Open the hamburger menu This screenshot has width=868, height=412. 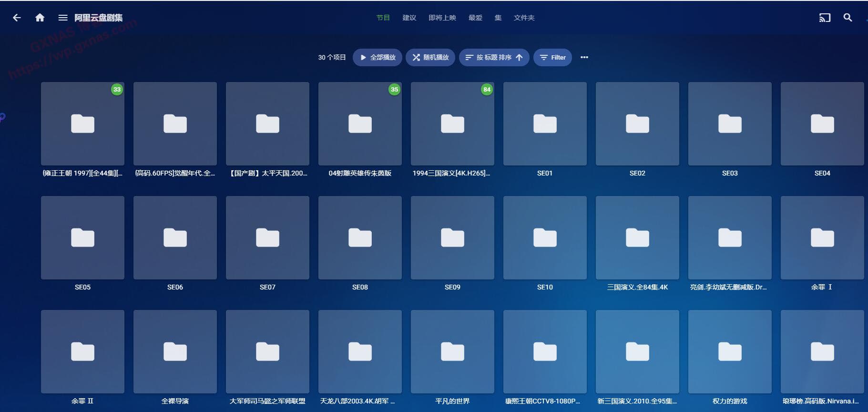[62, 18]
